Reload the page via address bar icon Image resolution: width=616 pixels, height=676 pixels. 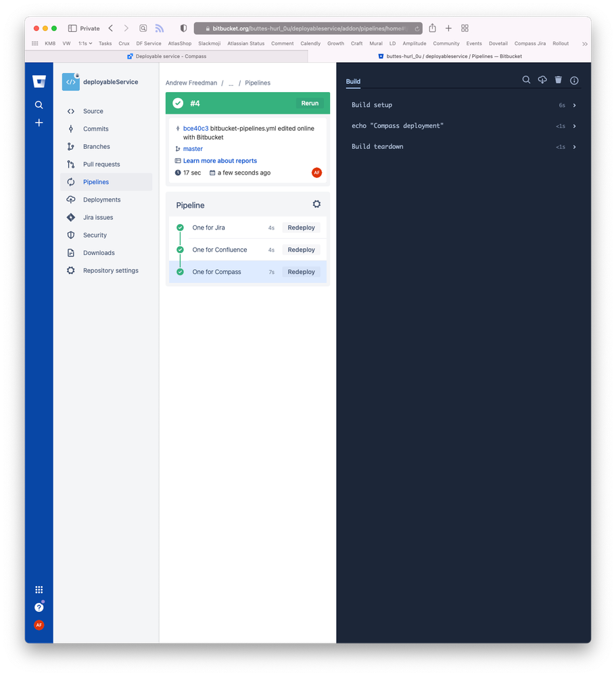417,28
